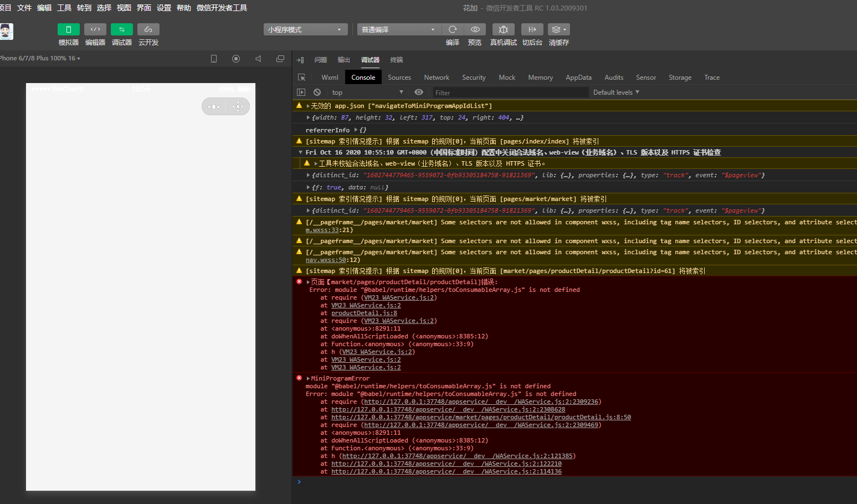Collapse the Fri Oct 16 2020 log group
Image resolution: width=857 pixels, height=504 pixels.
point(300,152)
